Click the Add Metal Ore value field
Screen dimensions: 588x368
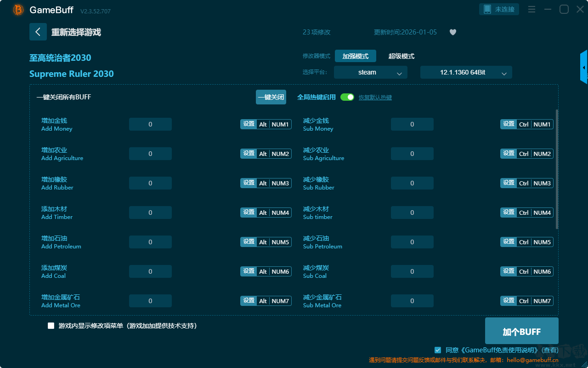tap(150, 301)
